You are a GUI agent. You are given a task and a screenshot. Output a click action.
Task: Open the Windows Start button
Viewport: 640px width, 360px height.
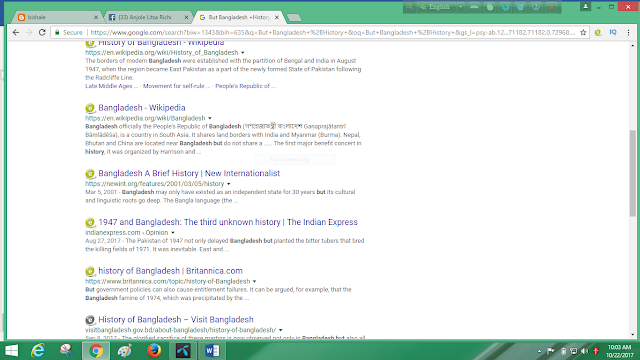pos(11,351)
